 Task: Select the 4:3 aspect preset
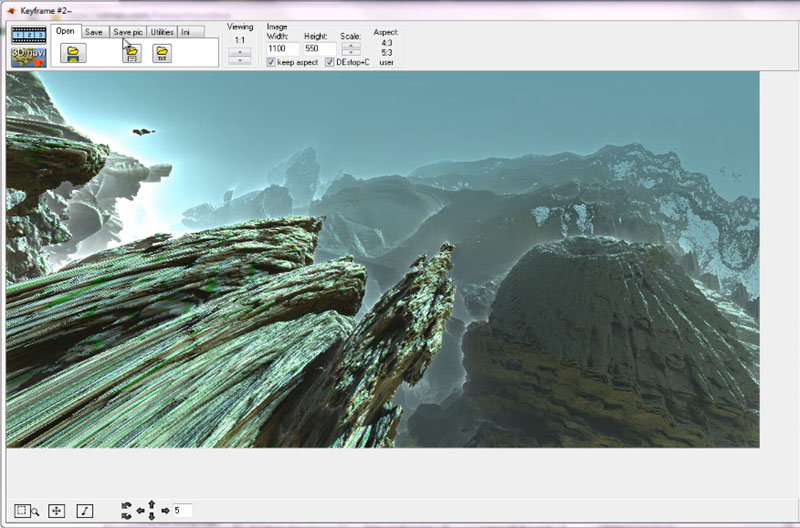[x=386, y=43]
